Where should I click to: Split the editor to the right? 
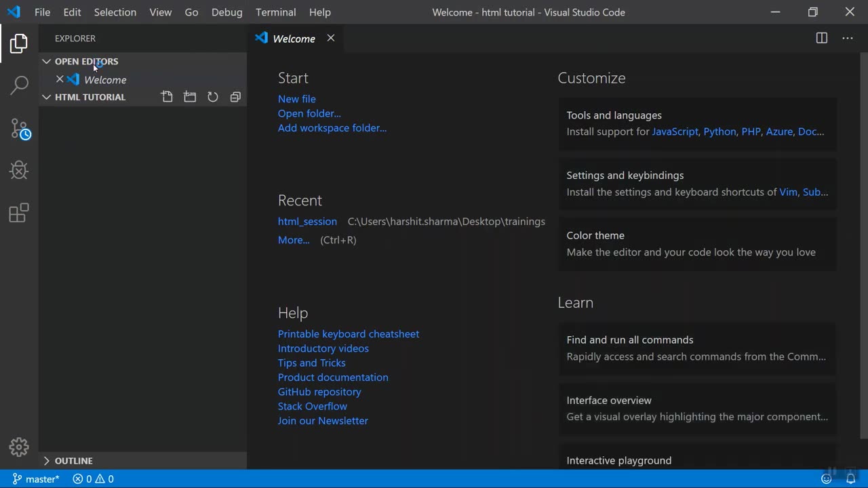click(822, 38)
